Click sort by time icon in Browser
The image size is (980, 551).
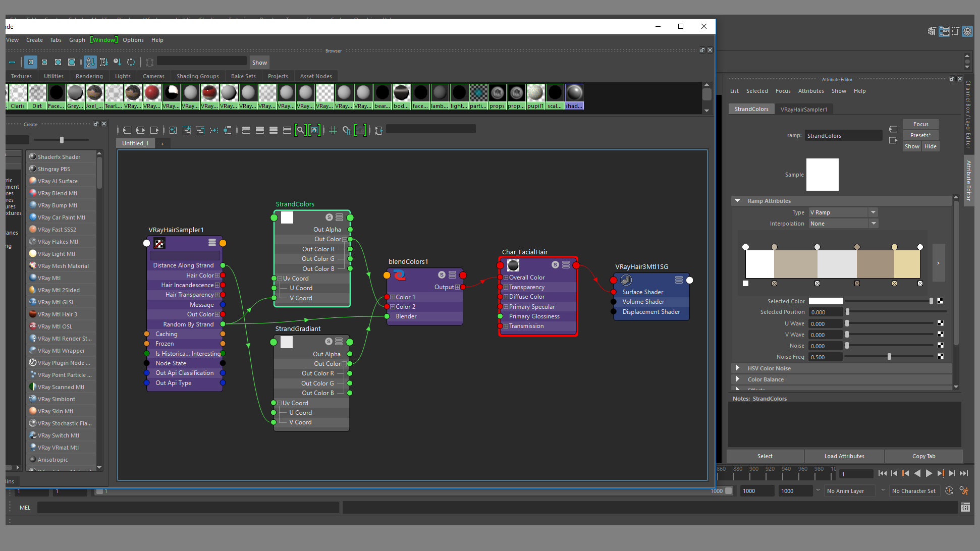(117, 62)
